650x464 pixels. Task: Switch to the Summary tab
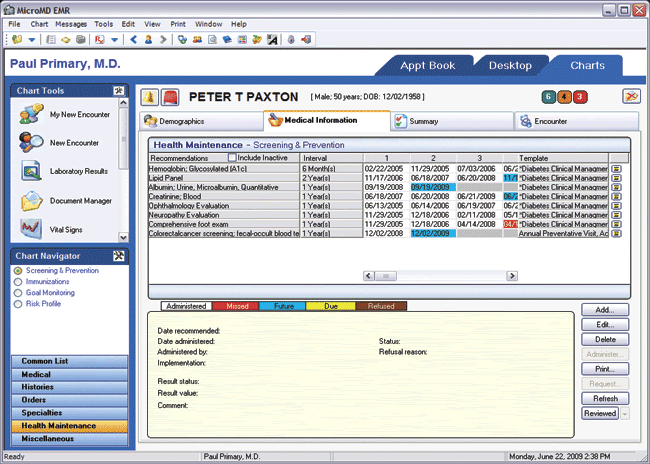[x=452, y=121]
